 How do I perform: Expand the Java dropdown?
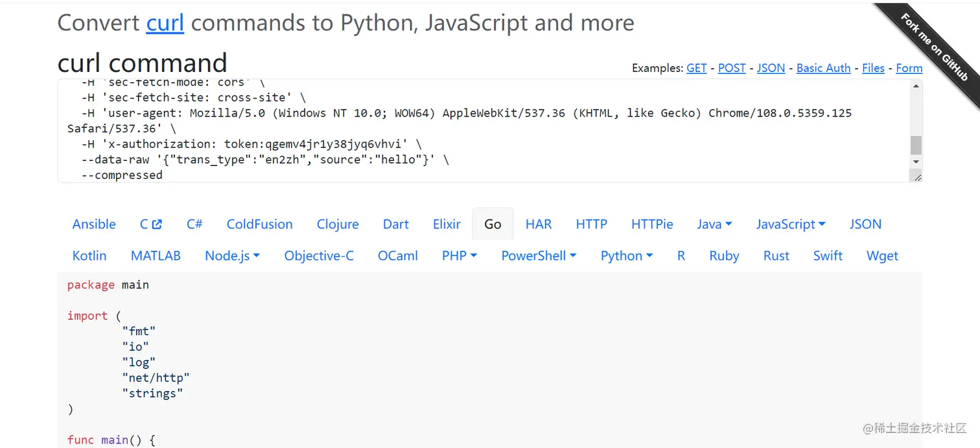tap(714, 224)
